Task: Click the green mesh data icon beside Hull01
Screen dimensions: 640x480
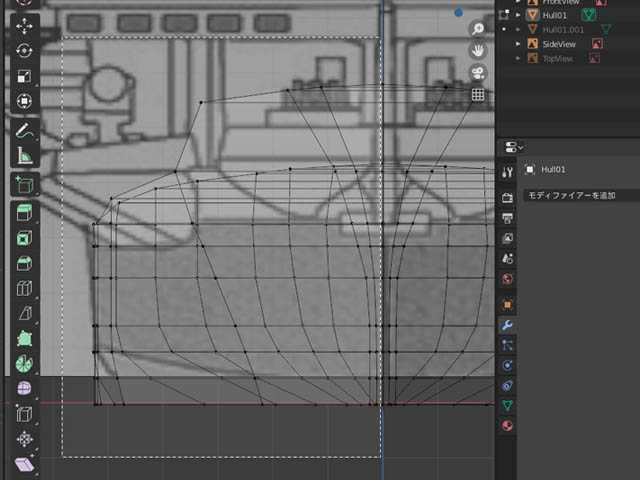Action: click(588, 15)
